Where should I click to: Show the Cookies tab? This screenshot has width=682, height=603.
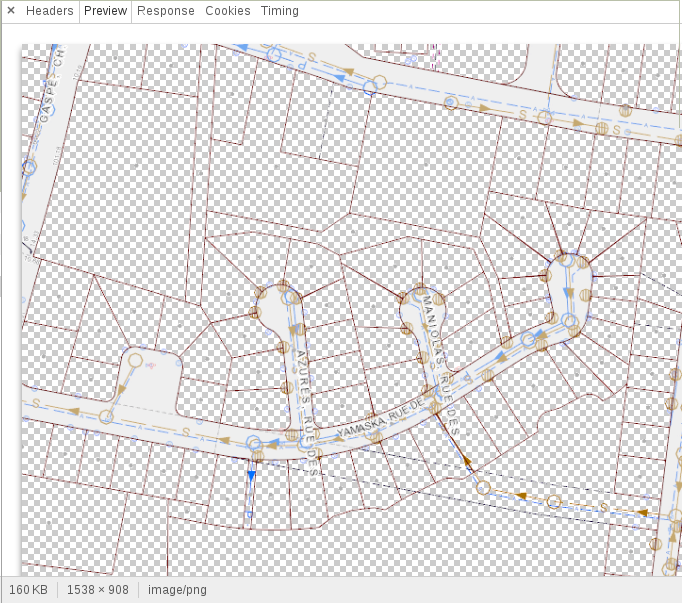(227, 11)
